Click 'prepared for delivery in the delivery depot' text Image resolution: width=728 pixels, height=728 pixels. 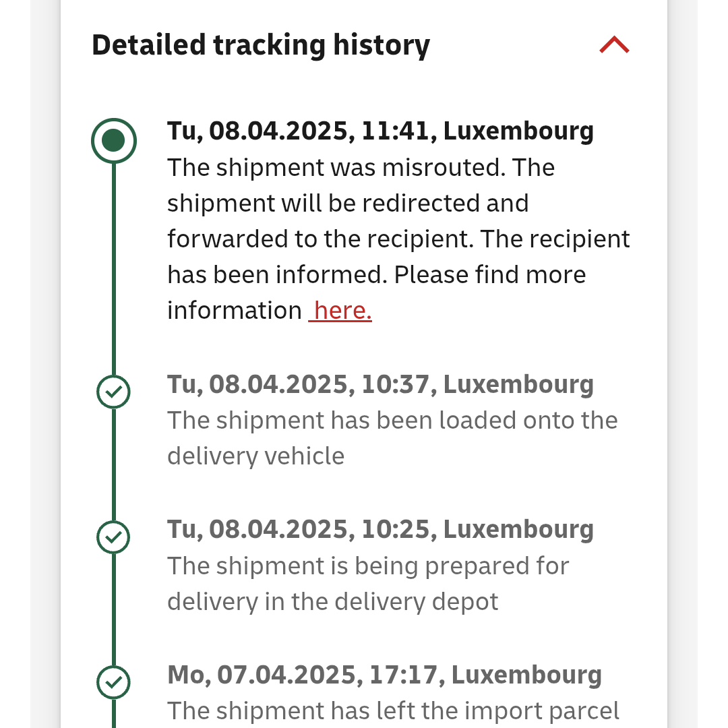tap(368, 583)
